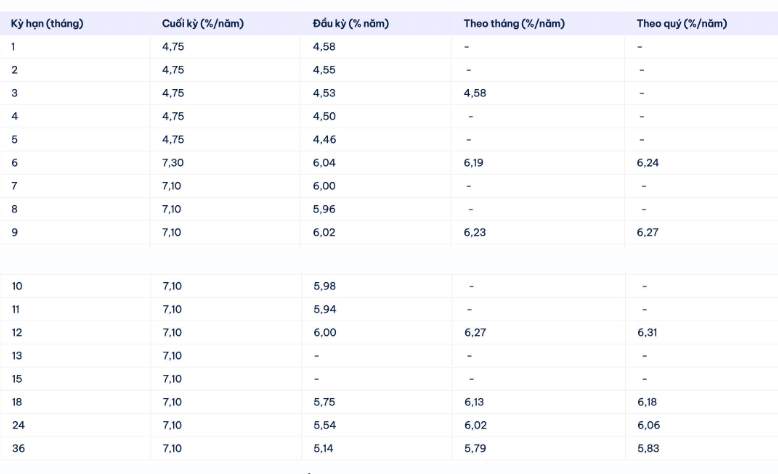Select the 6,13 Theo tháng rate cell
Viewport: 778px width, 474px height.
point(473,402)
